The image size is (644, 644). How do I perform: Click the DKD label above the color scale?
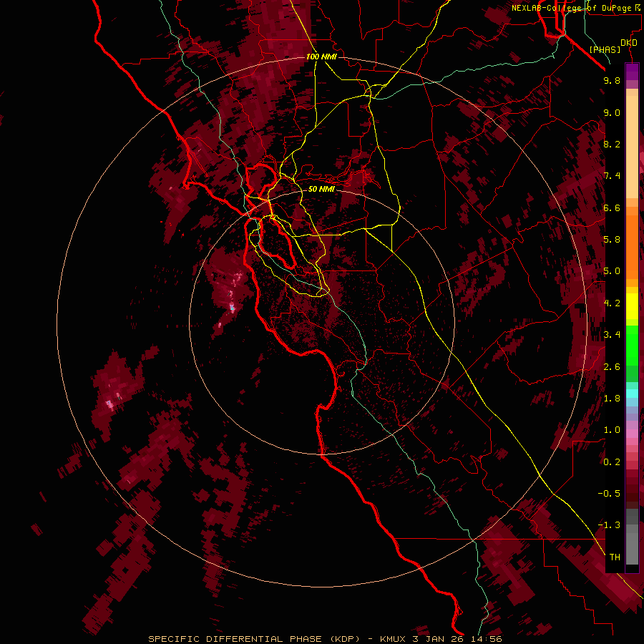click(629, 43)
